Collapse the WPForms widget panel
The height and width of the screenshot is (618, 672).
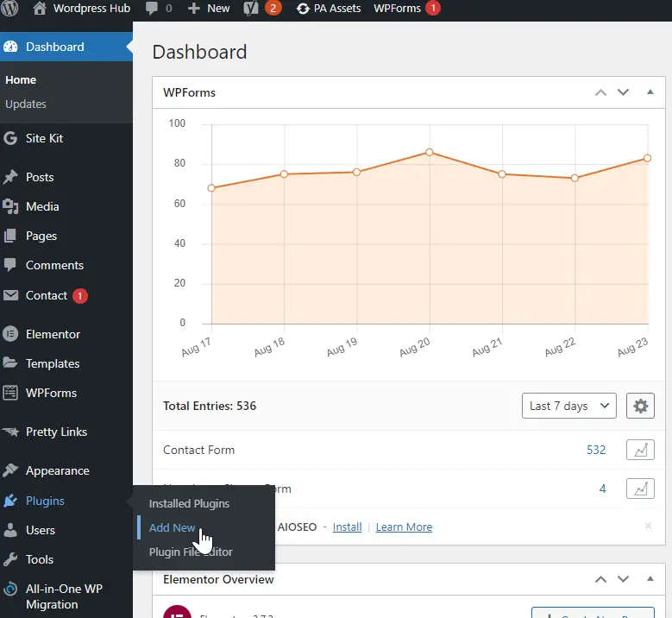(x=650, y=91)
